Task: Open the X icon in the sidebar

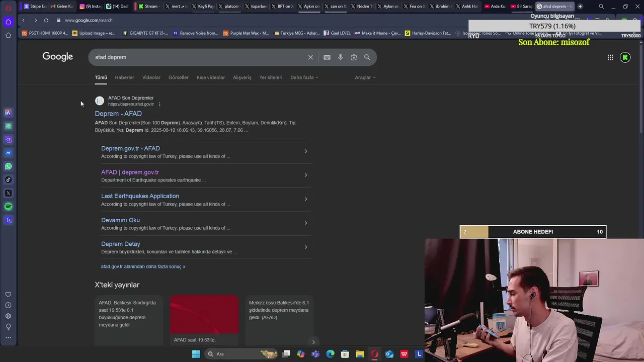Action: coord(8,193)
